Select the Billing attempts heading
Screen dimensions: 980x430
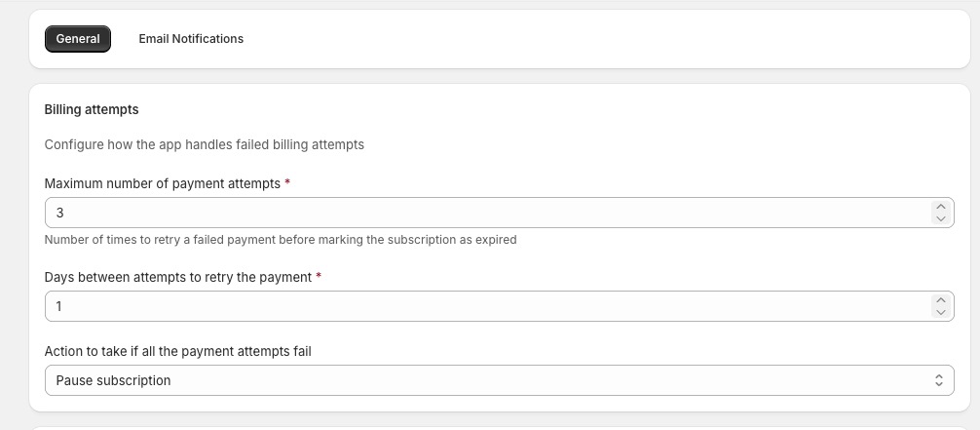(92, 109)
